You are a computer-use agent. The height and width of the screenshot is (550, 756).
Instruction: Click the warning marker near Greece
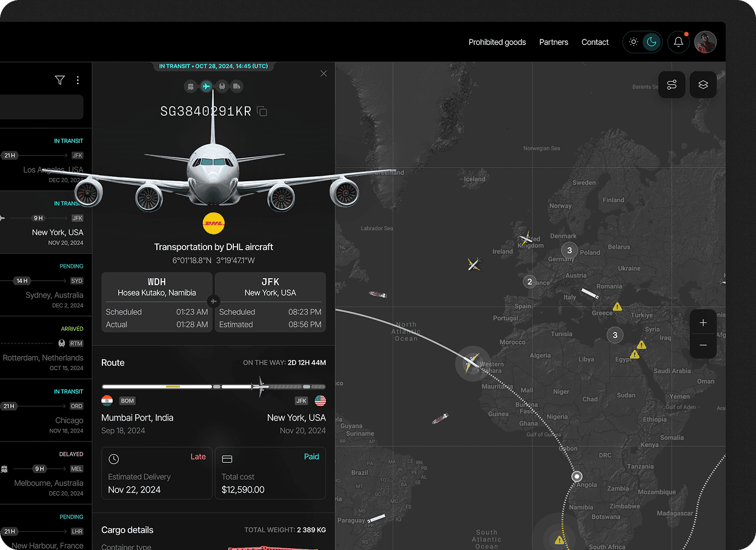617,306
